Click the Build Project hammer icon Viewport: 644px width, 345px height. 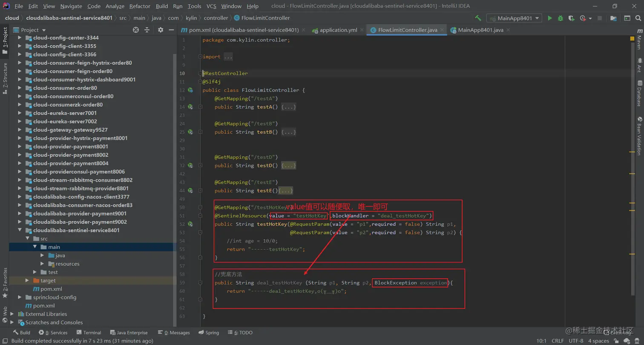point(478,18)
